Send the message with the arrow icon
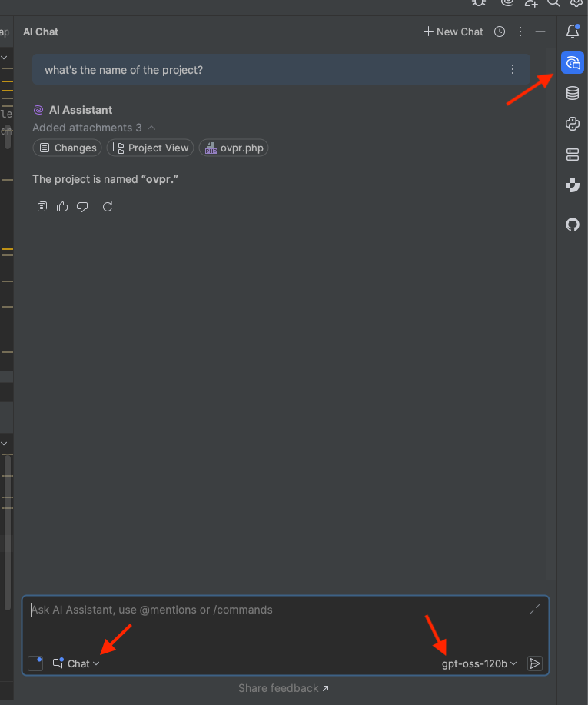Viewport: 588px width, 705px height. 536,663
